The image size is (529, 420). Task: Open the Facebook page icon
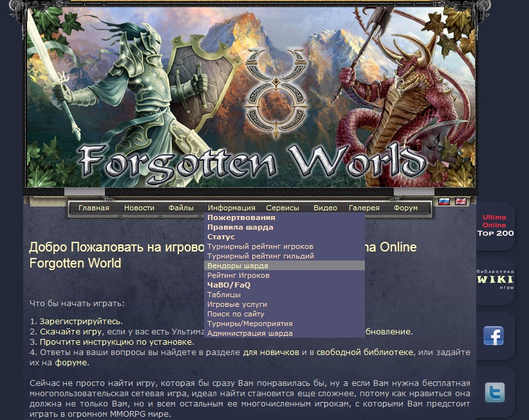pos(494,336)
